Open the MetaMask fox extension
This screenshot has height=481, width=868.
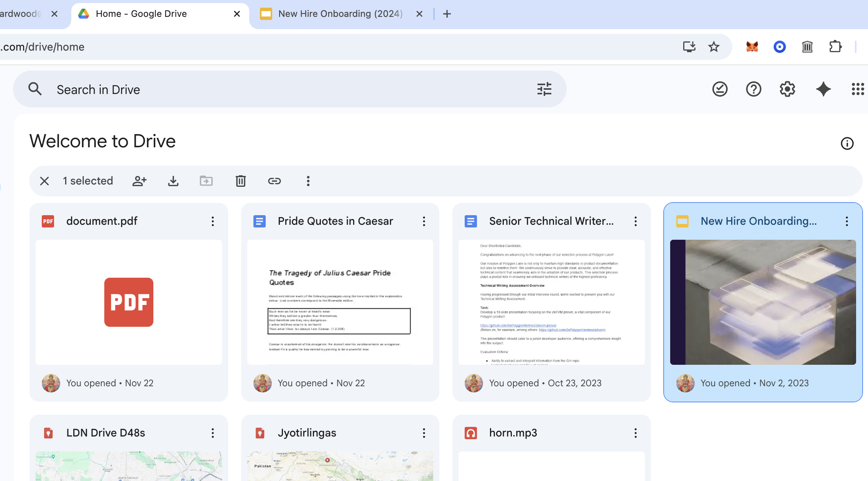pos(752,47)
